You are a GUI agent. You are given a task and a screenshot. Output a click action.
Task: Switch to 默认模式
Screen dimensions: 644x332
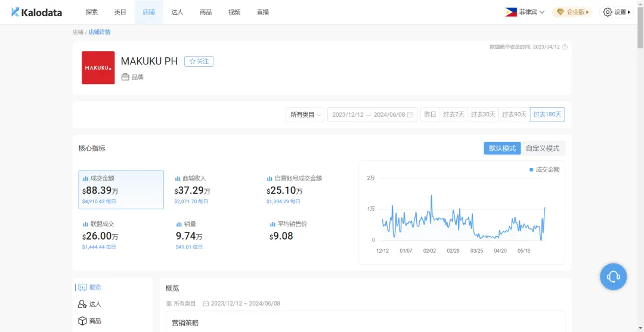coord(502,148)
